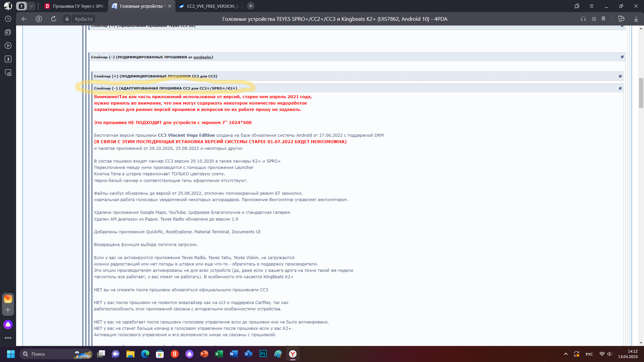Click the line listing QuickPic, RootExplorer, Material Terminal
The width and height of the screenshot is (644, 362).
pos(177,232)
